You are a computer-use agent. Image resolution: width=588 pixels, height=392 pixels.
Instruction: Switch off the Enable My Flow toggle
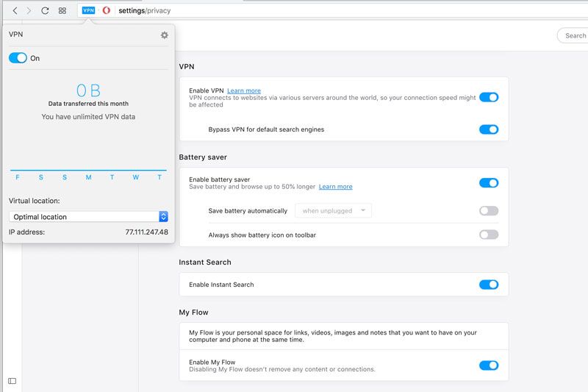[x=489, y=366]
